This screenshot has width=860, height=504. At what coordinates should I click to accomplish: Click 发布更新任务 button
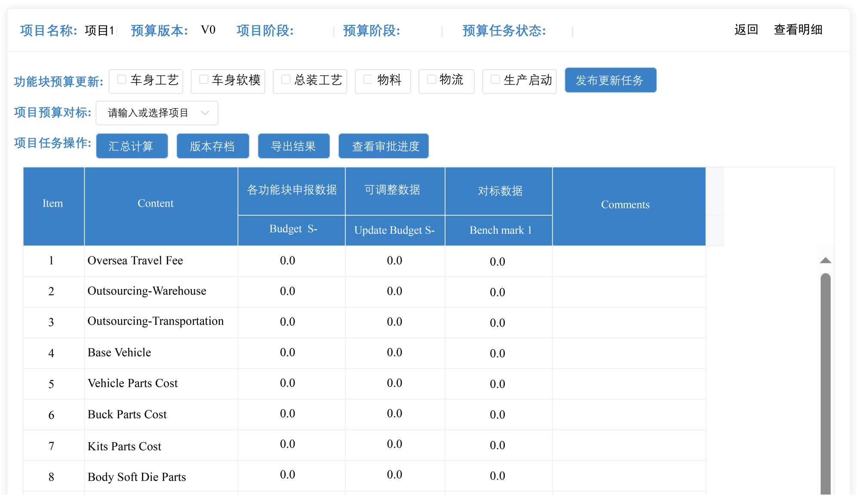[610, 80]
